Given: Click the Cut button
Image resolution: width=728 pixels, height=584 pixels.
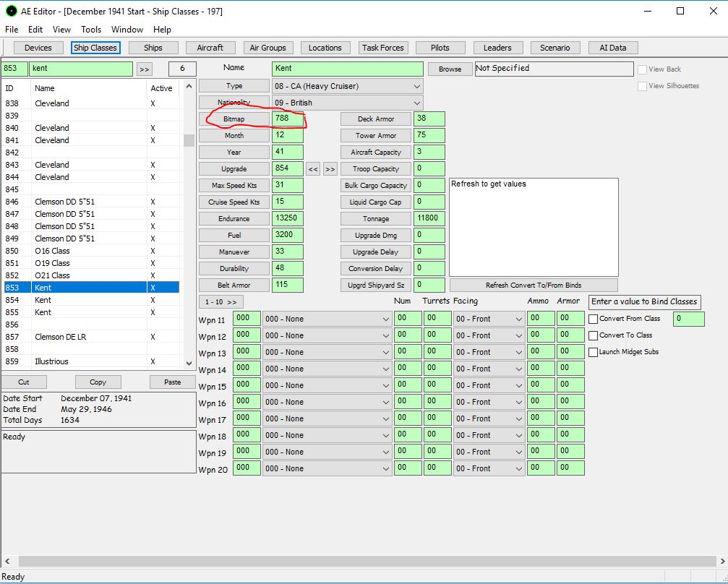Looking at the screenshot, I should click(x=24, y=382).
